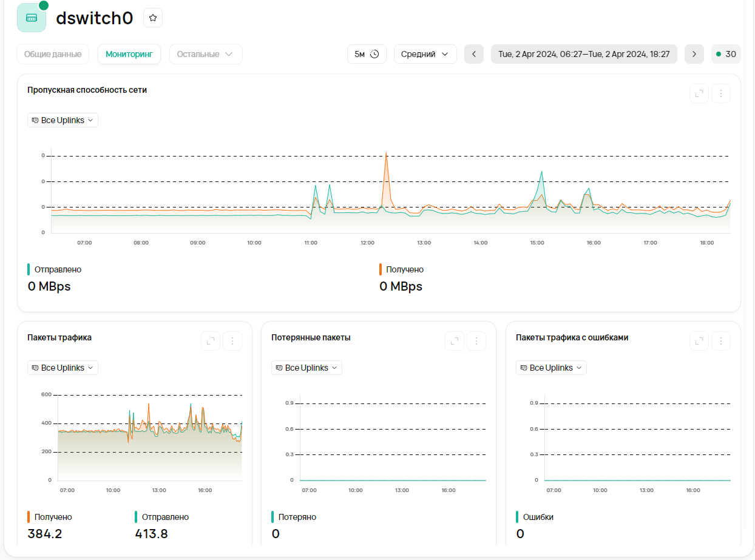Toggle Отправлено series in throughput legend
The height and width of the screenshot is (560, 755).
pyautogui.click(x=58, y=269)
